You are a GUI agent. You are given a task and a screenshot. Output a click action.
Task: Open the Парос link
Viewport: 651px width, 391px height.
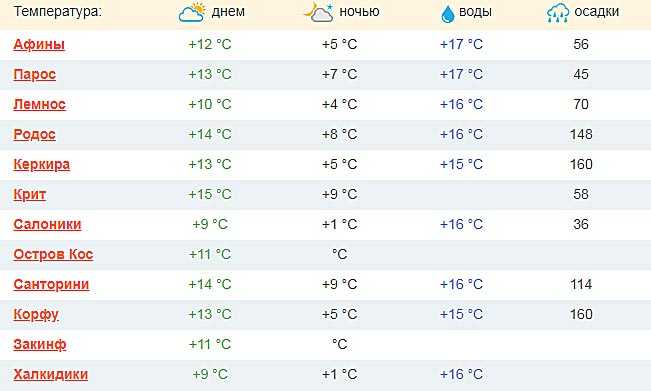(x=34, y=74)
